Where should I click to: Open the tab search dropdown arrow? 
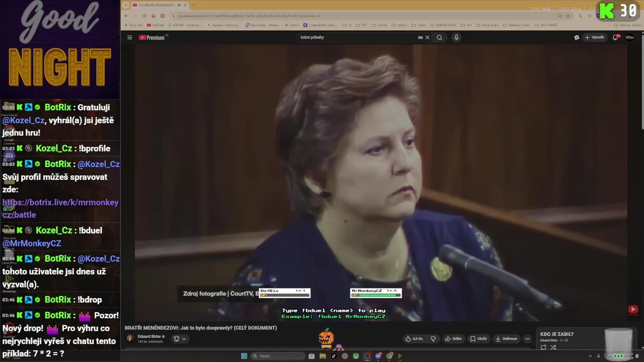click(125, 5)
